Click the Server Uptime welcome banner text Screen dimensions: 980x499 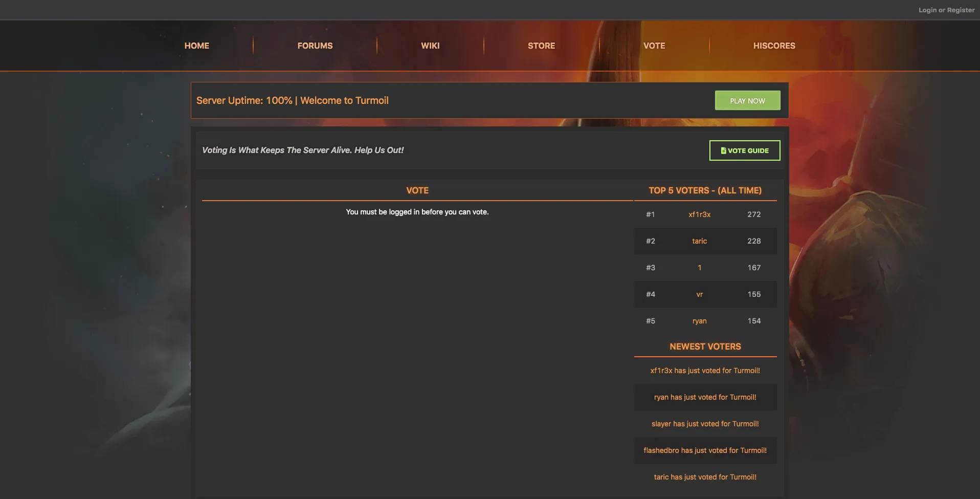292,100
